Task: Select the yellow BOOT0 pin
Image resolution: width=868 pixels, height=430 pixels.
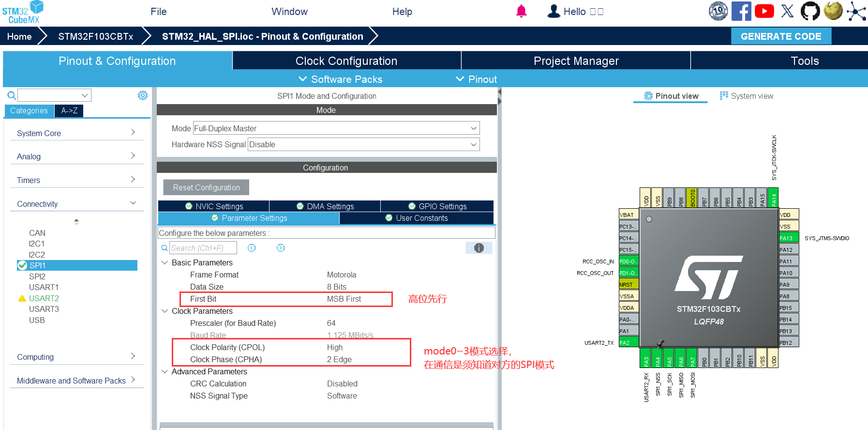Action: pyautogui.click(x=692, y=197)
